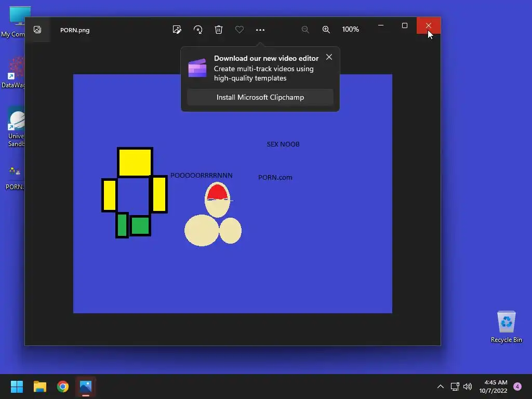This screenshot has width=532, height=399.
Task: Launch Google Chrome from the taskbar
Action: click(x=63, y=387)
